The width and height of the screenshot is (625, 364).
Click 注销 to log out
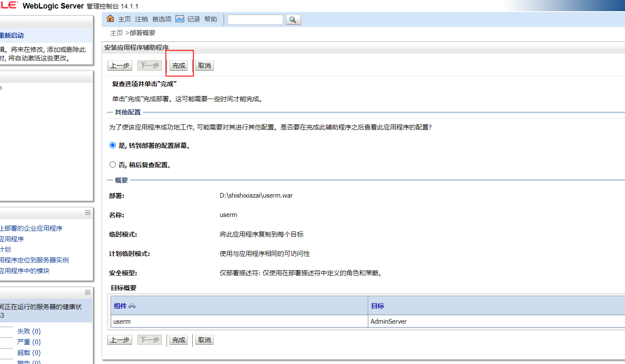click(141, 19)
